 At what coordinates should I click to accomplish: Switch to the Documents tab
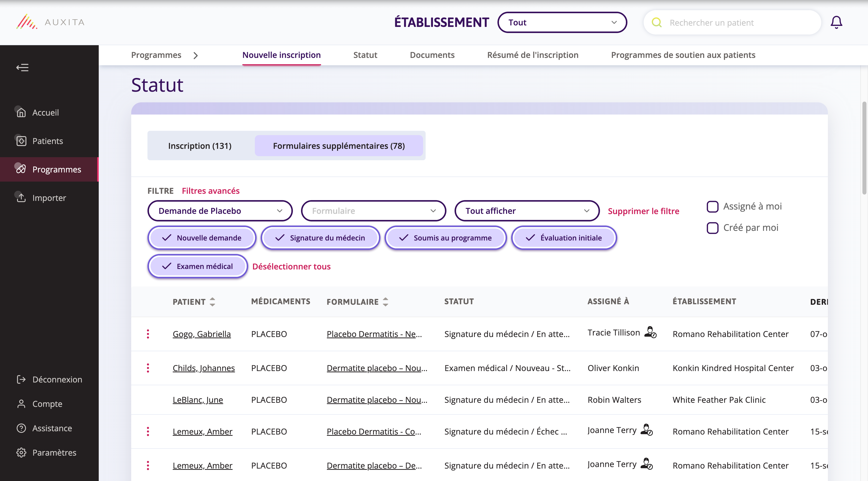pyautogui.click(x=432, y=55)
